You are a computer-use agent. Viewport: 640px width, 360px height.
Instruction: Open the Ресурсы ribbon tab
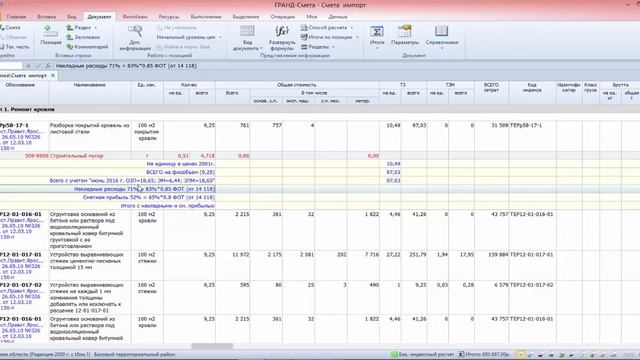click(169, 17)
